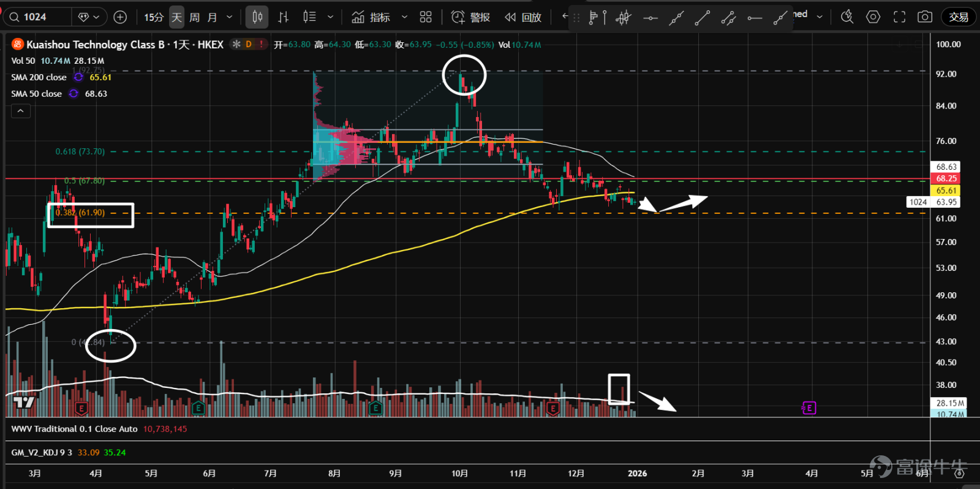Open quick search with the lightning magnifier icon
The width and height of the screenshot is (980, 489).
pos(847,17)
